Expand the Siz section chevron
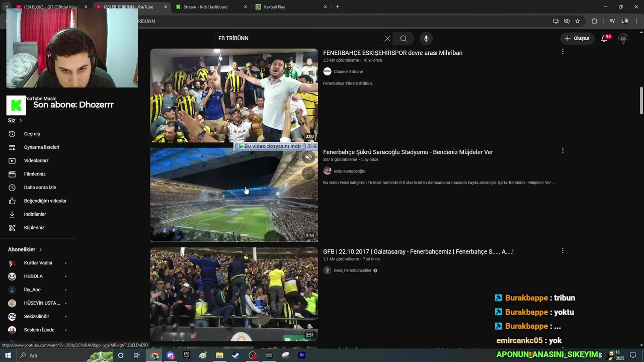The image size is (644, 362). [21, 121]
